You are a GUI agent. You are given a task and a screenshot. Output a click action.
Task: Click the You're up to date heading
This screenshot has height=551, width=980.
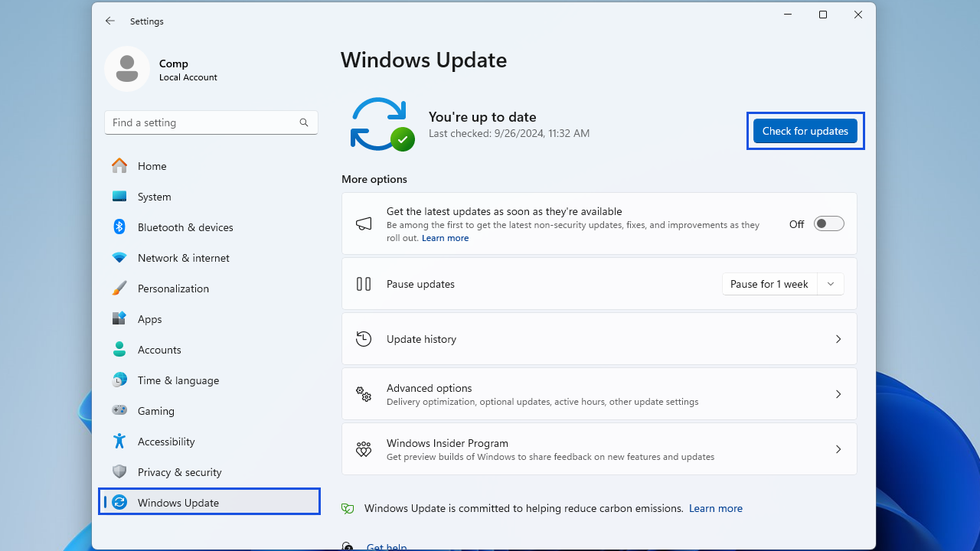[x=482, y=117]
